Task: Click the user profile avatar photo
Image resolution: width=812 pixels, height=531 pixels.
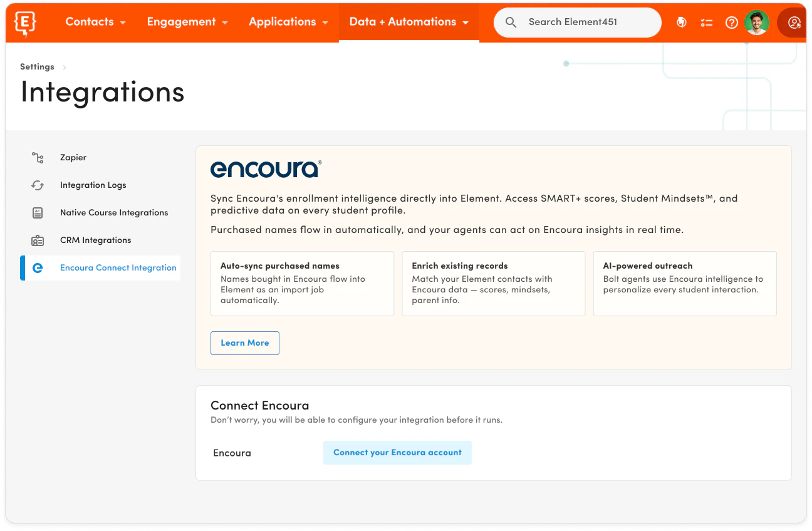Action: click(x=757, y=23)
